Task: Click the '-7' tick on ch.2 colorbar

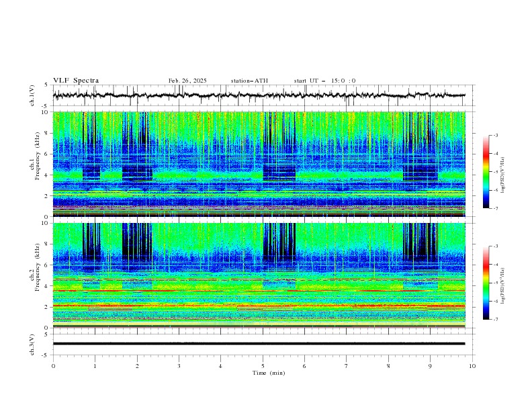Action: [x=496, y=320]
